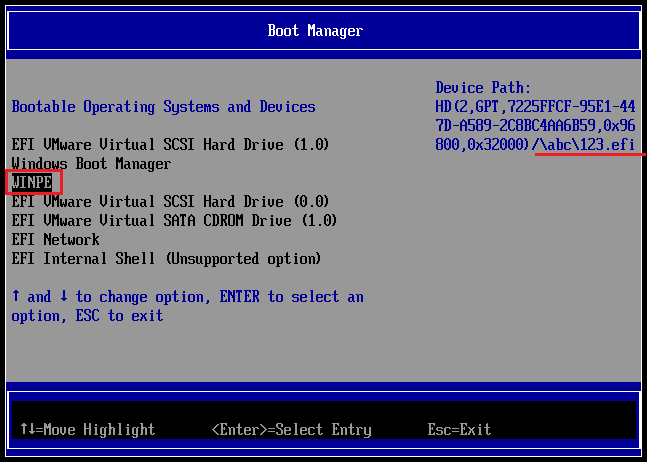
Task: Pick the EFI VMware Virtual SATA CDROM Drive
Action: point(174,221)
